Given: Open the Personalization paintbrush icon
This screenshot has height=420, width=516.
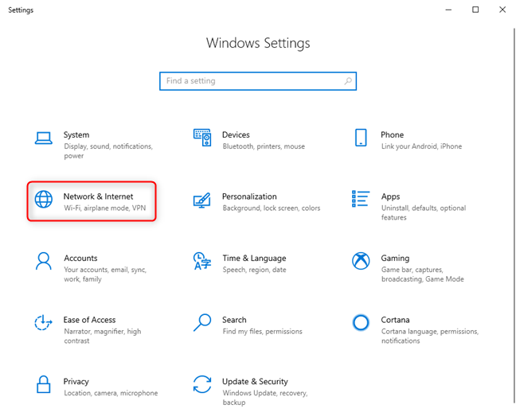Looking at the screenshot, I should tap(202, 200).
